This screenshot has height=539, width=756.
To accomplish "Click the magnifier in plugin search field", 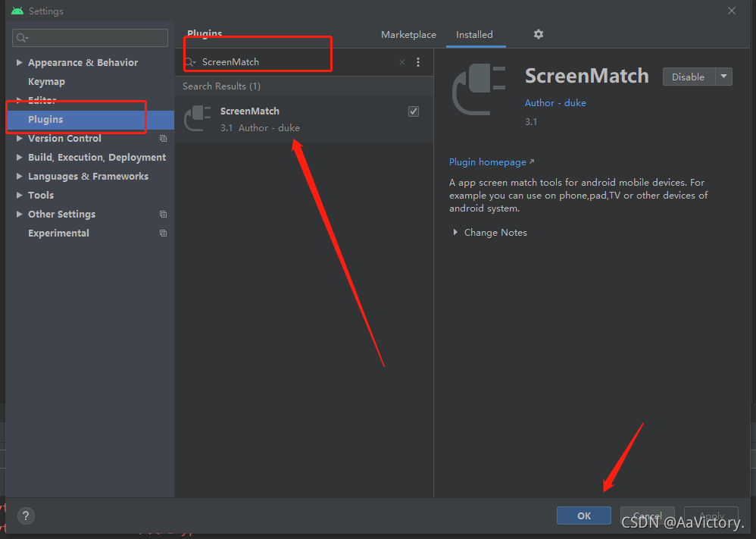I will click(x=190, y=62).
